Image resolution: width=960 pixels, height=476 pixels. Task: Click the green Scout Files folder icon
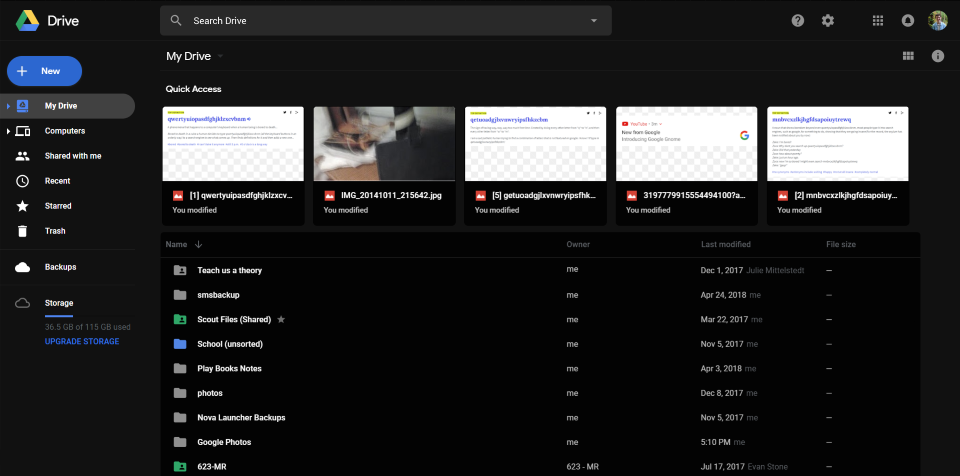tap(180, 319)
